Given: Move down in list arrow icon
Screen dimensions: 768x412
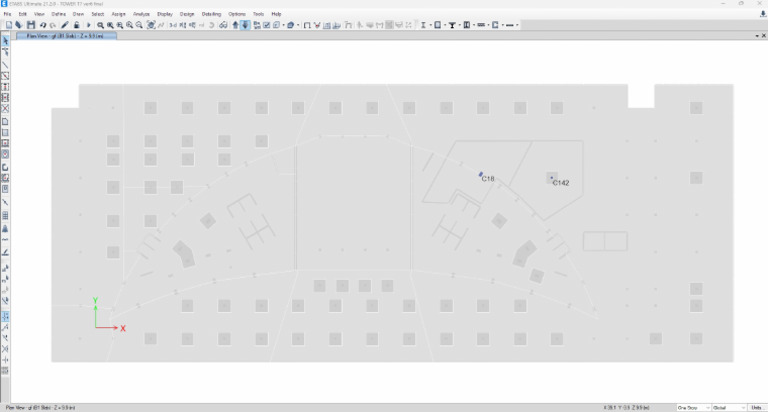Looking at the screenshot, I should coord(245,25).
